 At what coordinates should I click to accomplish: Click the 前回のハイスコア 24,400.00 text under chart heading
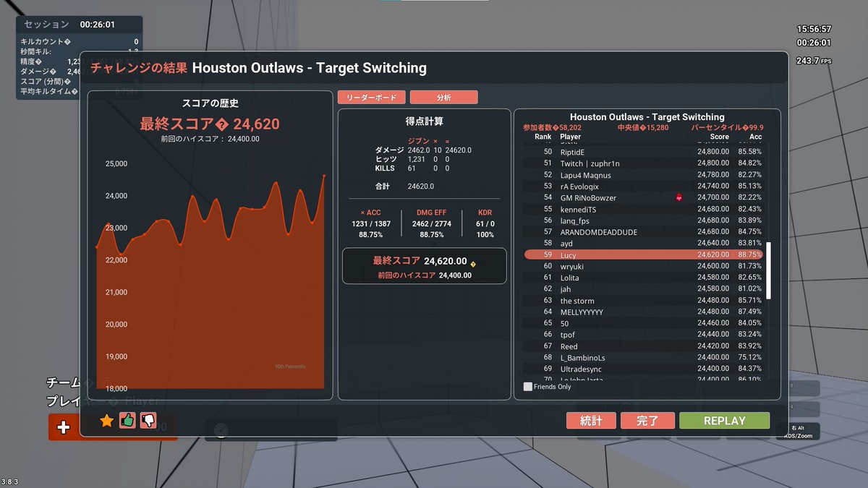(x=210, y=139)
